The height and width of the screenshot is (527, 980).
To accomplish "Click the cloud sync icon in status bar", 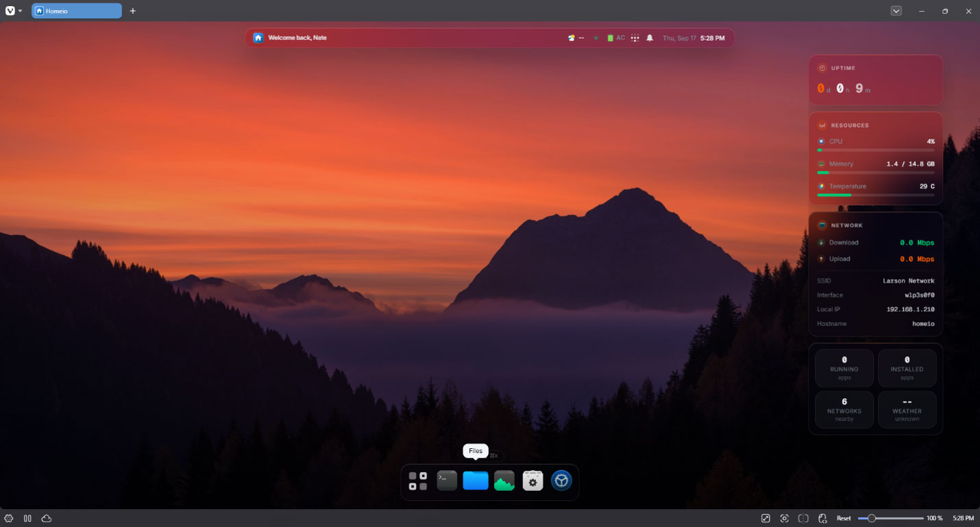I will point(47,518).
